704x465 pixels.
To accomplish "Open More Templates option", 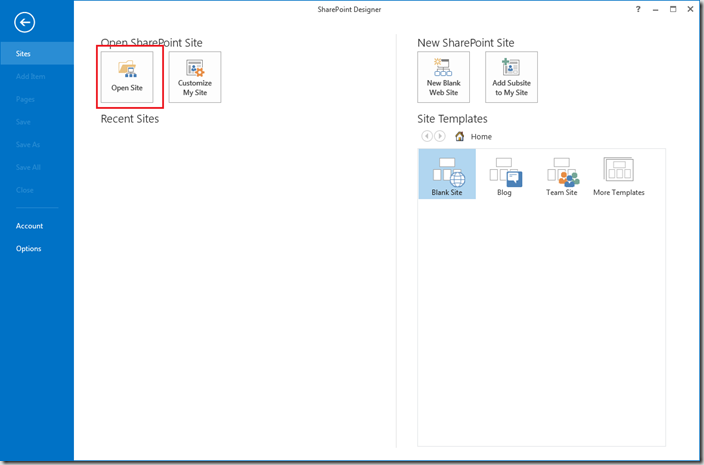I will point(619,176).
